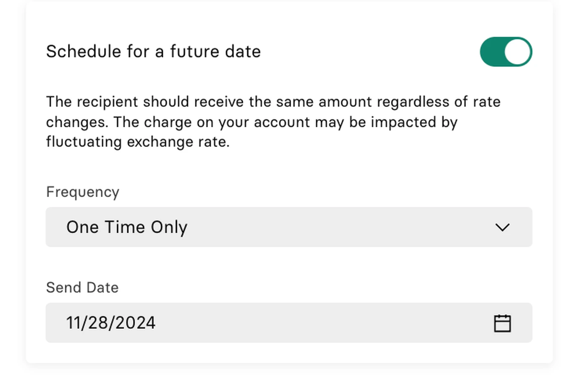588x378 pixels.
Task: Toggle off Schedule for a future date
Action: [506, 52]
